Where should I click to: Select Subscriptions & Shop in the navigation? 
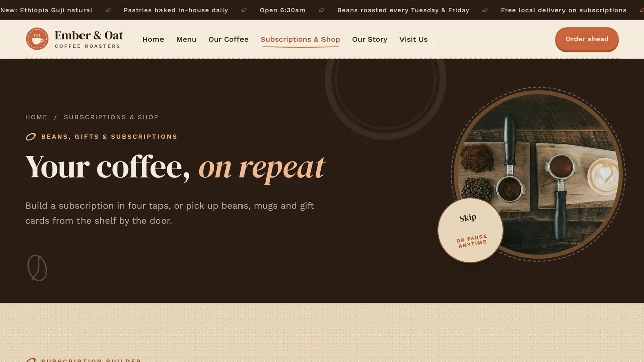click(300, 39)
